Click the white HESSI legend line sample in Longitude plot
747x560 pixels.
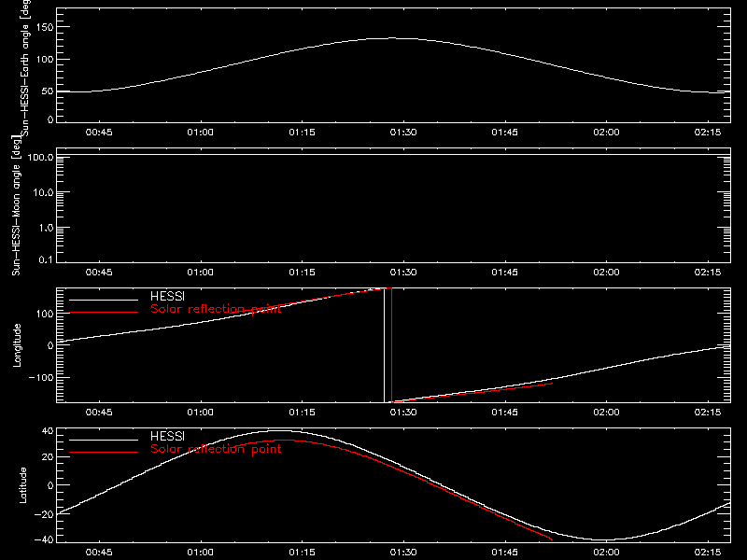pos(104,300)
